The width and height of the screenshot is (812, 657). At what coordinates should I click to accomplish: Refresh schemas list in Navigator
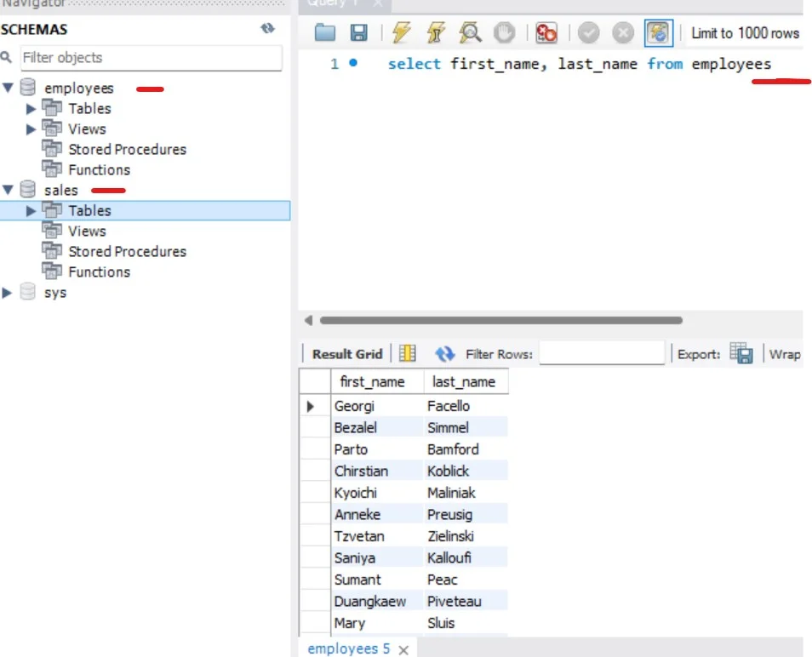[268, 29]
